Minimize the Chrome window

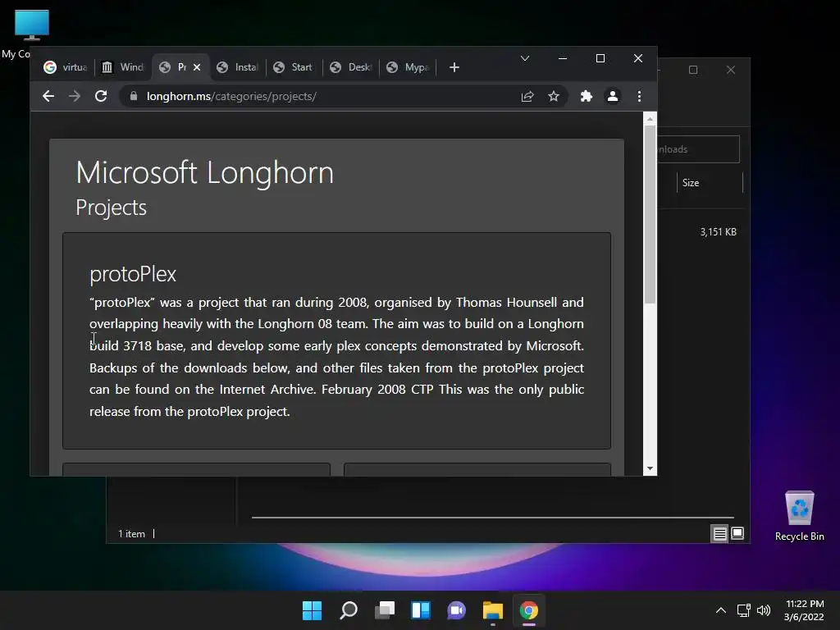point(563,58)
